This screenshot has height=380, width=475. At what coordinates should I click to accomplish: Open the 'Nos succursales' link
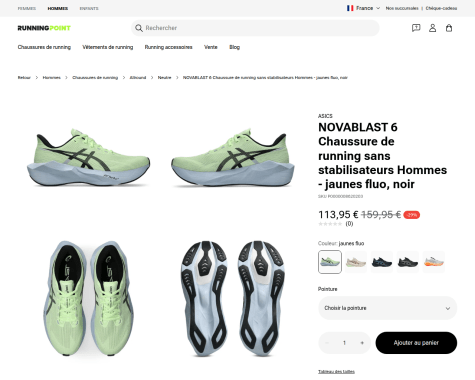(402, 8)
